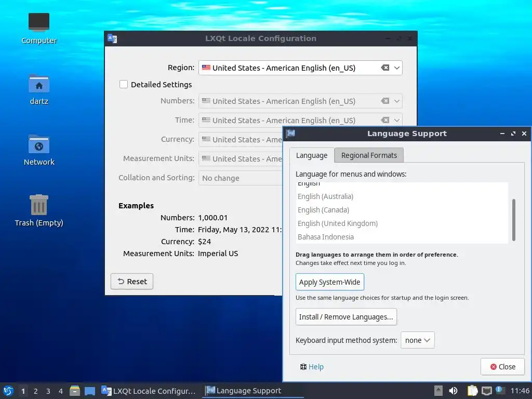Open the Trash (Empty) desktop icon

coord(38,211)
